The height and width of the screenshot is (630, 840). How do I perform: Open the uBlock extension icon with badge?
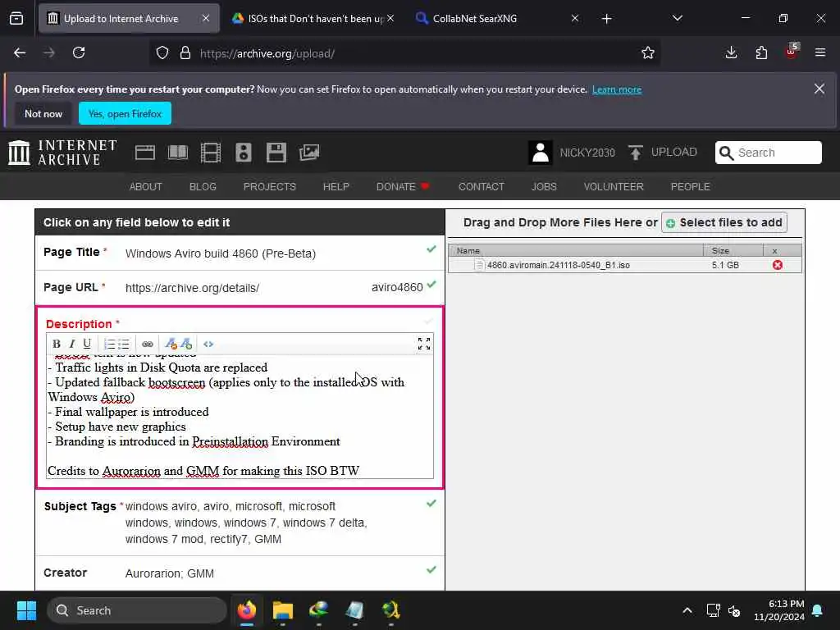[792, 52]
